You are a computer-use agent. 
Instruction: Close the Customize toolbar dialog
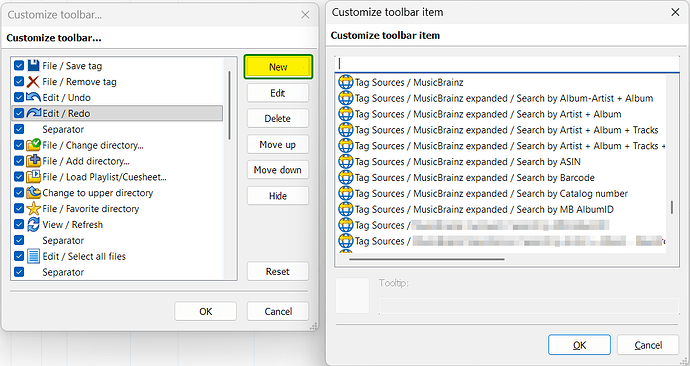(305, 15)
